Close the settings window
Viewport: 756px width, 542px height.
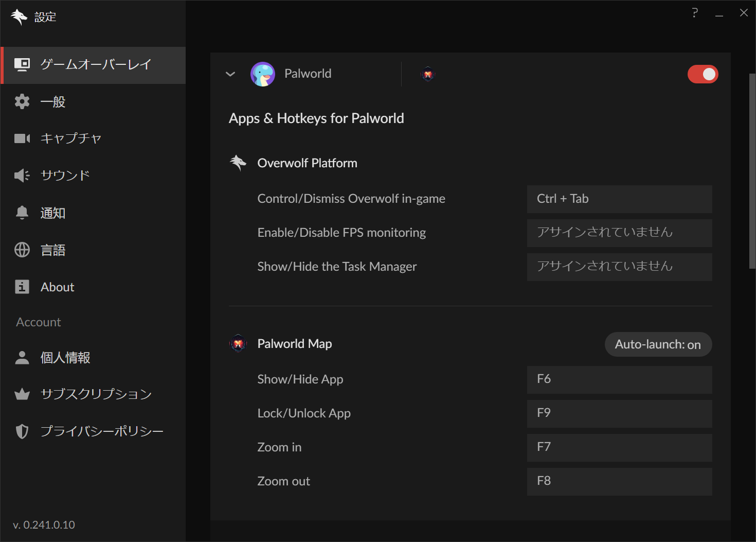click(x=744, y=13)
